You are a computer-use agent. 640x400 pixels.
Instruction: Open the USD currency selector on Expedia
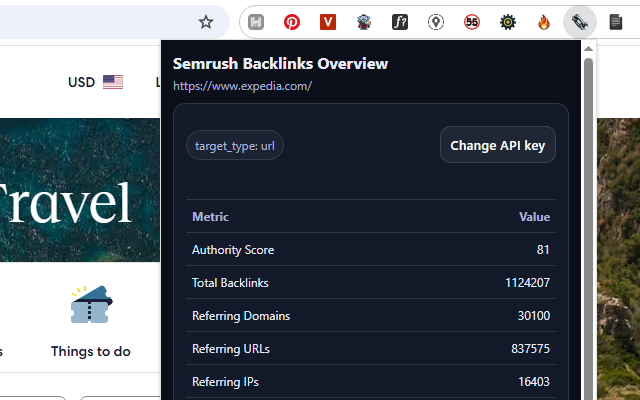[82, 82]
